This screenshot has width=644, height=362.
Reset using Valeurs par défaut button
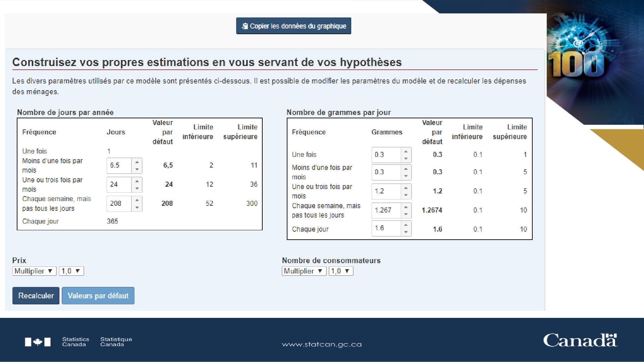pos(98,296)
